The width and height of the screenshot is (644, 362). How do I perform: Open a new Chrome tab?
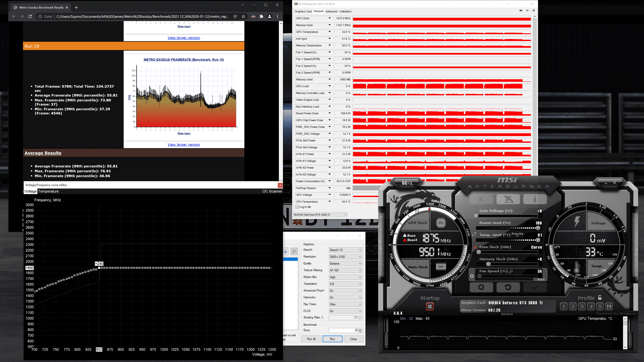[x=76, y=7]
